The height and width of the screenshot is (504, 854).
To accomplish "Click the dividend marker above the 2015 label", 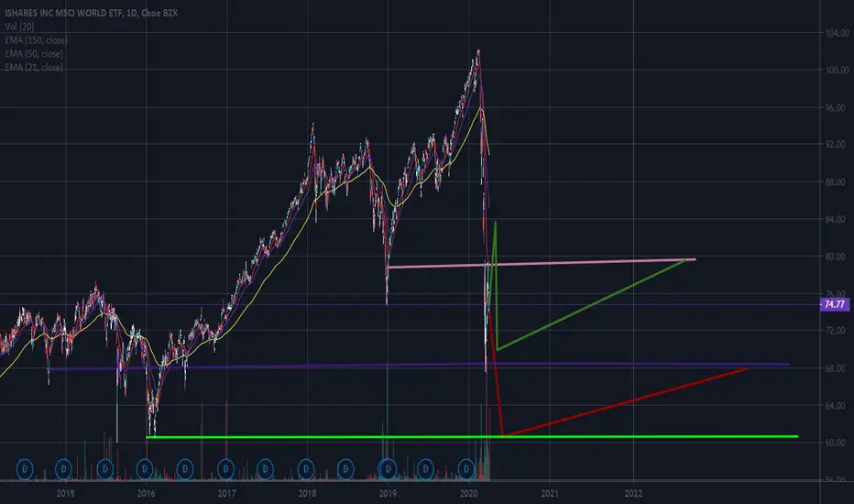I will point(64,468).
